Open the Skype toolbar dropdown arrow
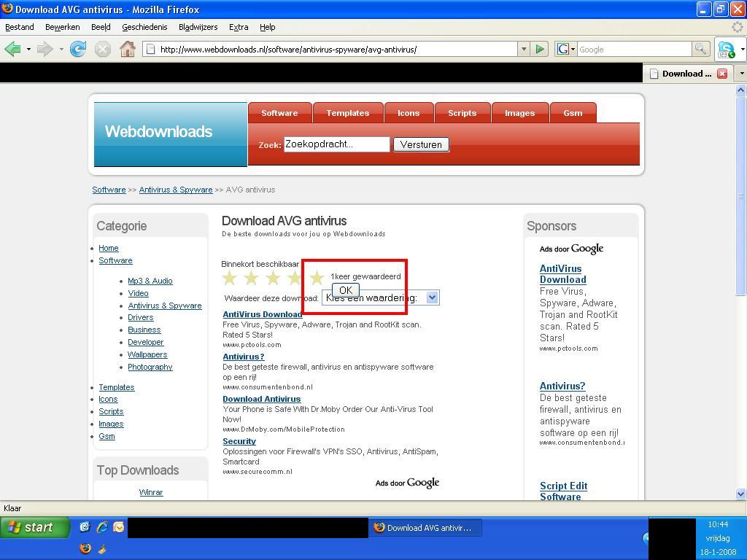747x560 pixels. [742, 49]
